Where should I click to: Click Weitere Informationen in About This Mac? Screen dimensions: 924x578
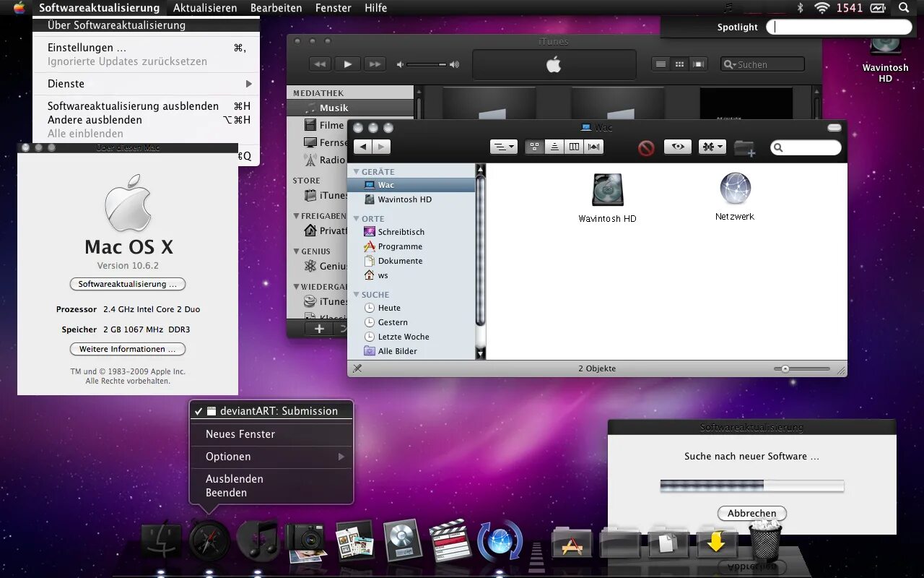tap(127, 349)
